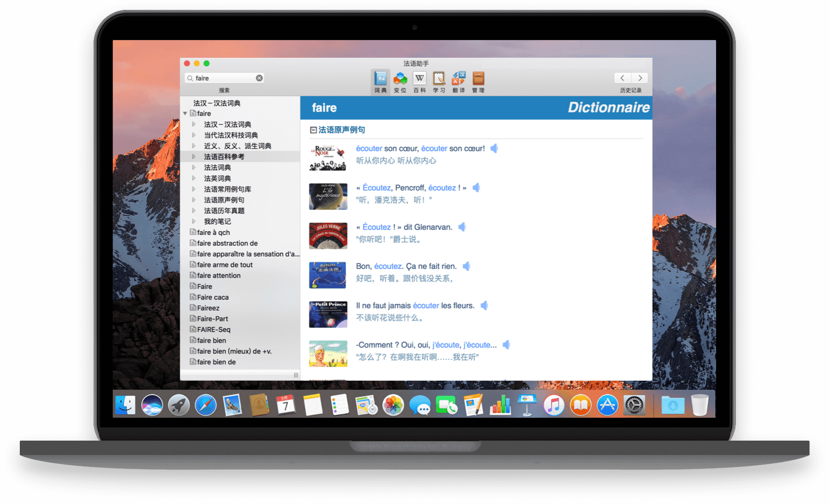Screen dimensions: 830x504
Task: Select 'faire attention' in the word list
Action: (x=218, y=276)
